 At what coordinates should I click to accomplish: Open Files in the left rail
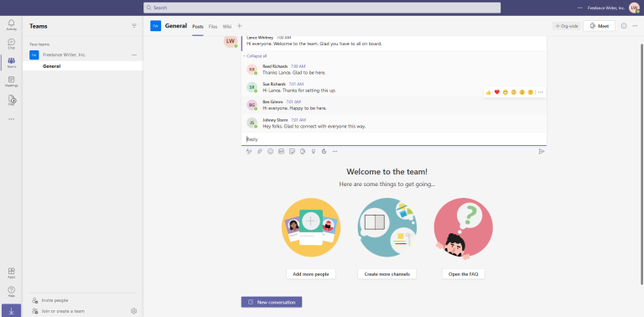(x=12, y=100)
